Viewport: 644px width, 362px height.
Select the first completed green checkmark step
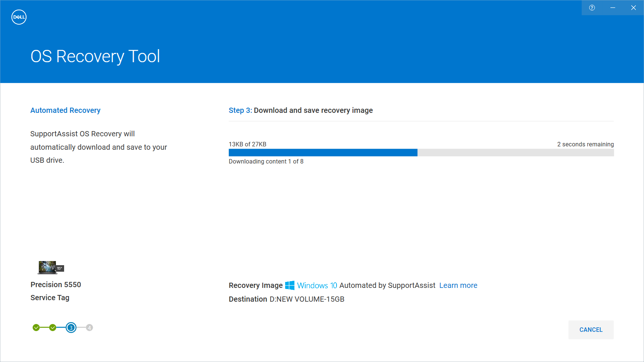click(36, 327)
